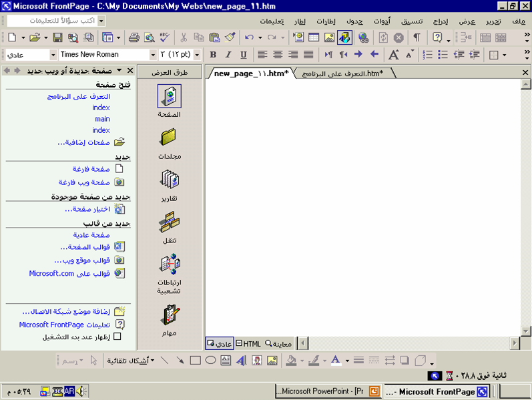Image resolution: width=532 pixels, height=400 pixels.
Task: Toggle Italic formatting
Action: click(228, 55)
